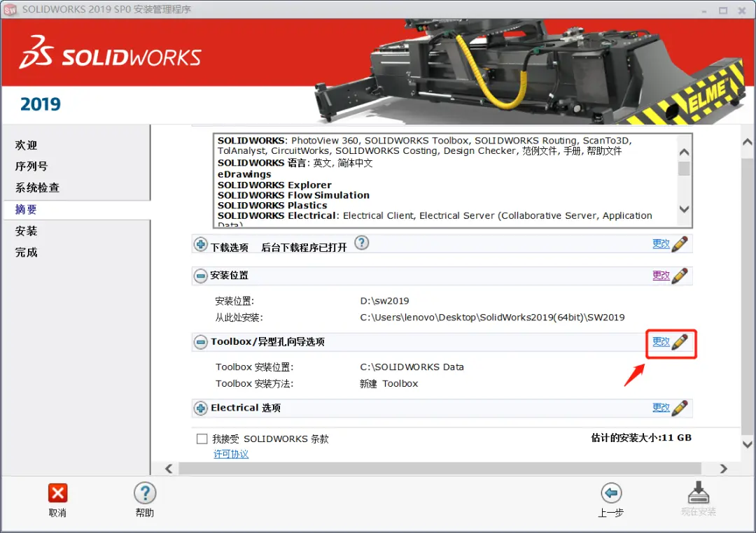
Task: Minimize the installation manager window
Action: click(704, 10)
